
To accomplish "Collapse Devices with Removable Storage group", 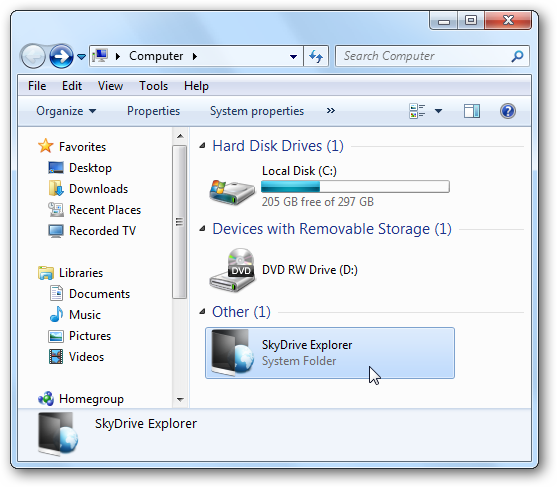I will coord(202,228).
